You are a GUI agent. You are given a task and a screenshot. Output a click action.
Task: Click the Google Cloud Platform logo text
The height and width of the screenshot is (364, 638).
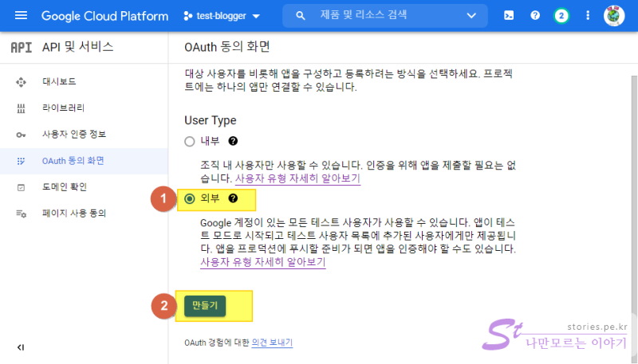tap(104, 16)
